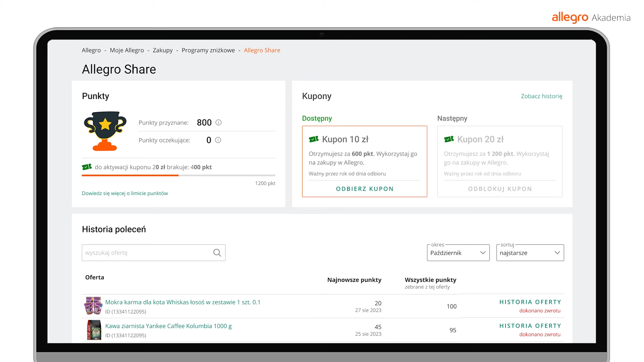
Task: Click the search magnifier icon
Action: pos(217,253)
